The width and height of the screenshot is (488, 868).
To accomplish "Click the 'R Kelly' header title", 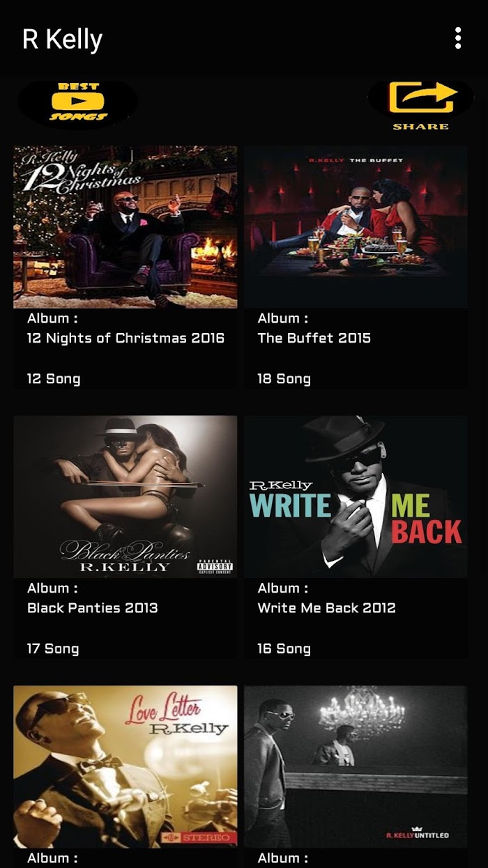I will pos(63,39).
